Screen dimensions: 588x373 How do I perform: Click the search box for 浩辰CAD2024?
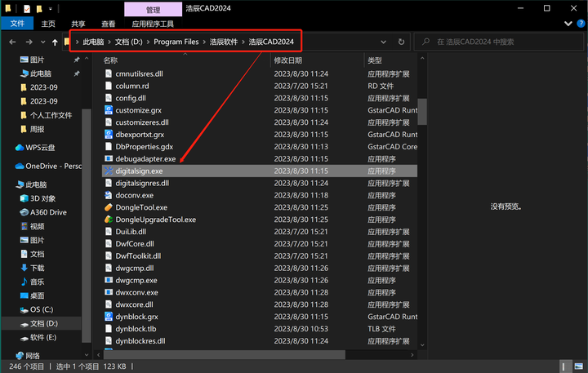[499, 42]
